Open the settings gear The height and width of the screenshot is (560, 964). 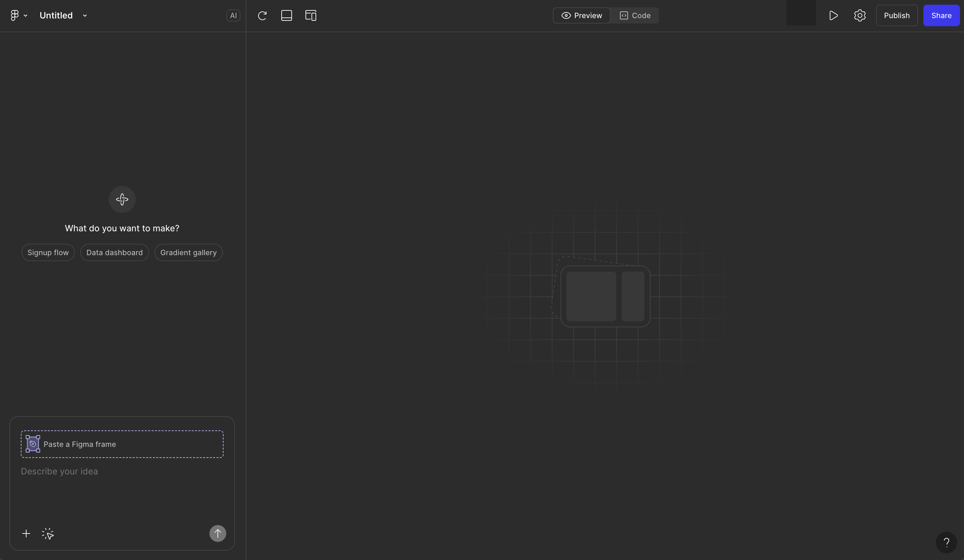860,16
